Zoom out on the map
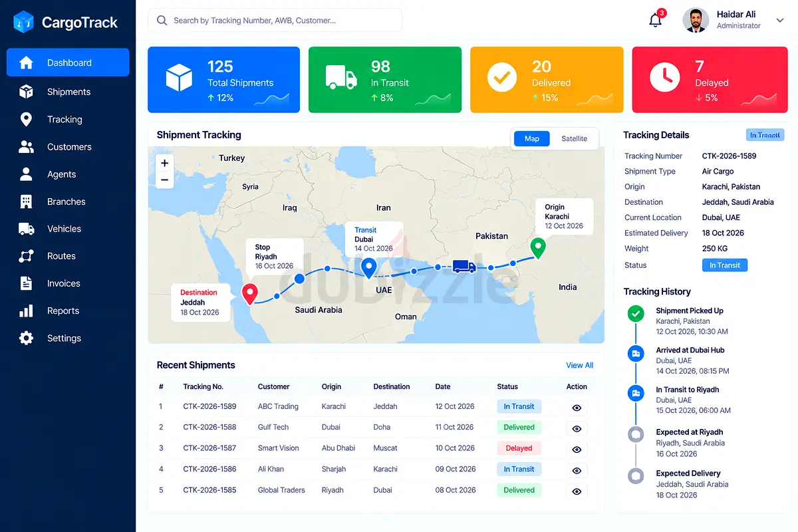Screen dimensions: 798x532 tap(164, 180)
